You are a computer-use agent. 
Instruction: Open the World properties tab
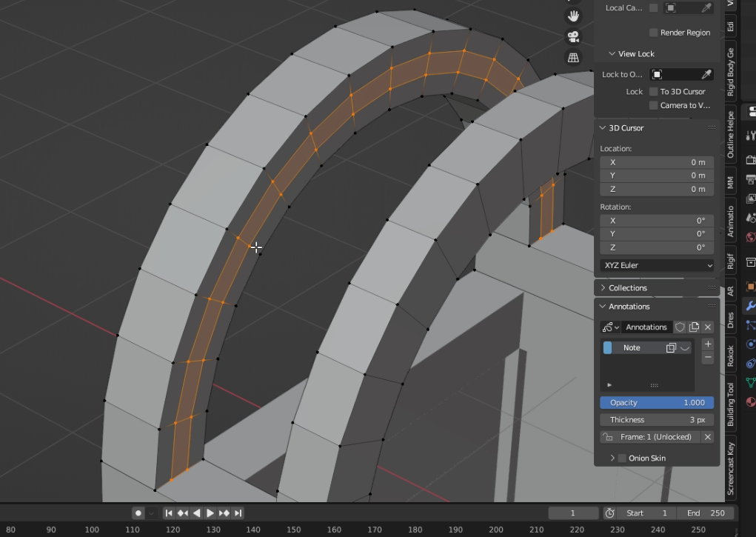click(751, 237)
